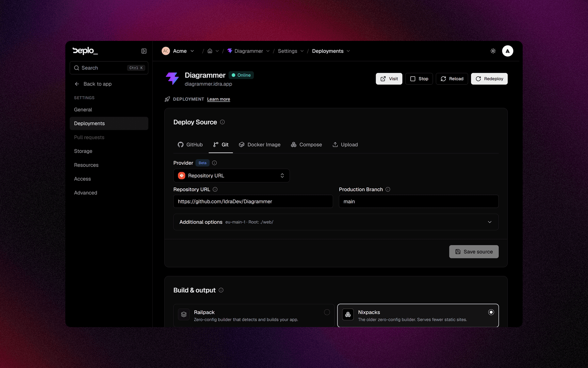Click Deploy Source info icon

(222, 122)
